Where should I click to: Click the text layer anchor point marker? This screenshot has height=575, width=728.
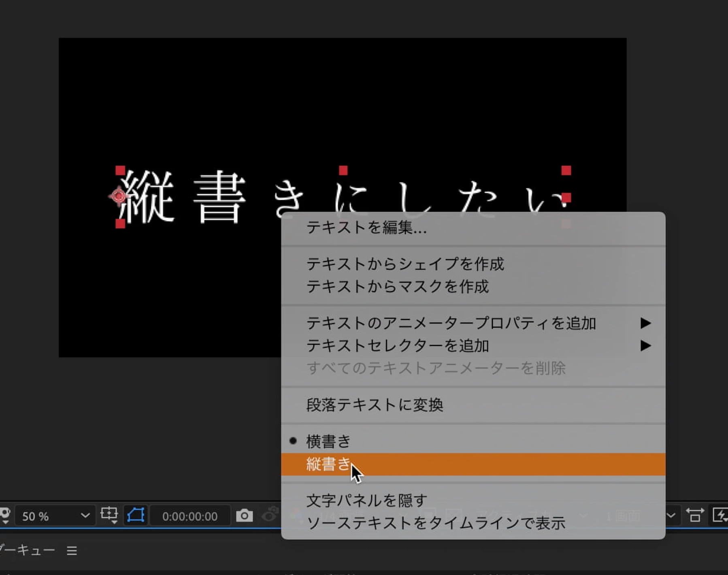[119, 196]
